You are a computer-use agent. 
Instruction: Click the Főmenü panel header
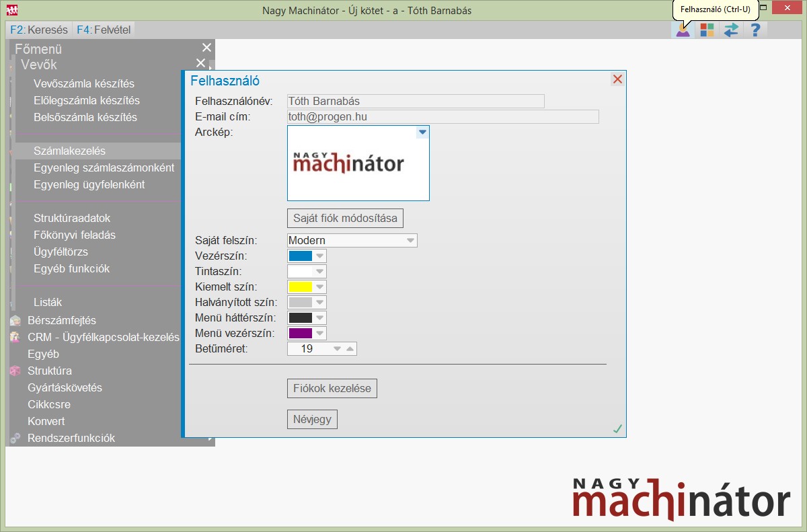point(38,49)
